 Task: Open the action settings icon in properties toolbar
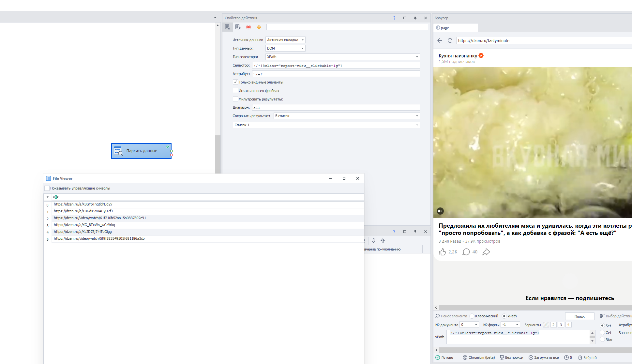coord(228,27)
